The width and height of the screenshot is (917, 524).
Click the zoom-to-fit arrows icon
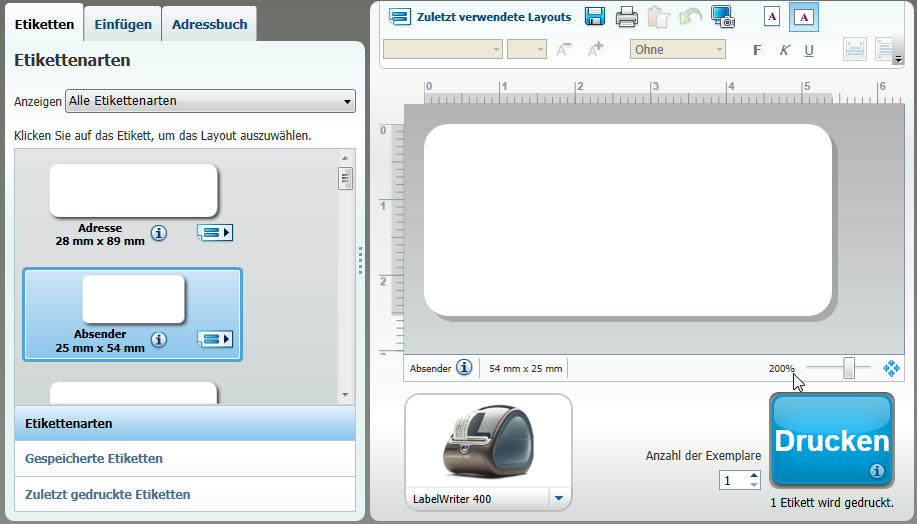891,368
